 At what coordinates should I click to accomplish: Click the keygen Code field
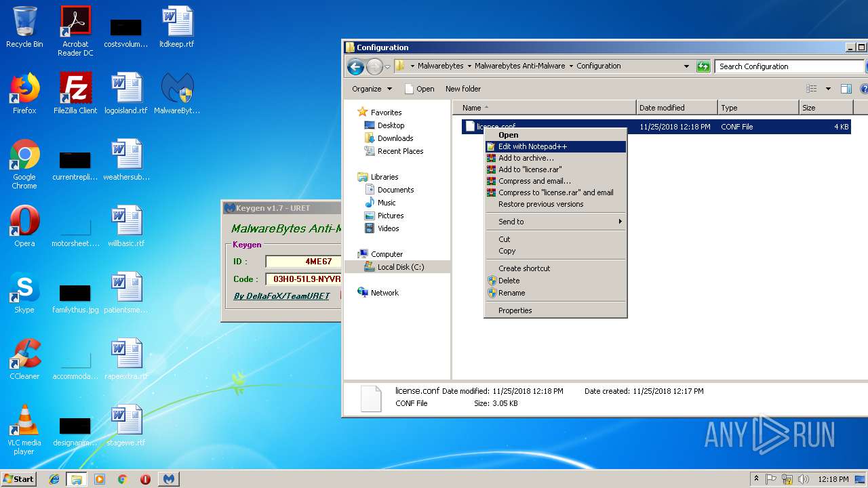303,279
